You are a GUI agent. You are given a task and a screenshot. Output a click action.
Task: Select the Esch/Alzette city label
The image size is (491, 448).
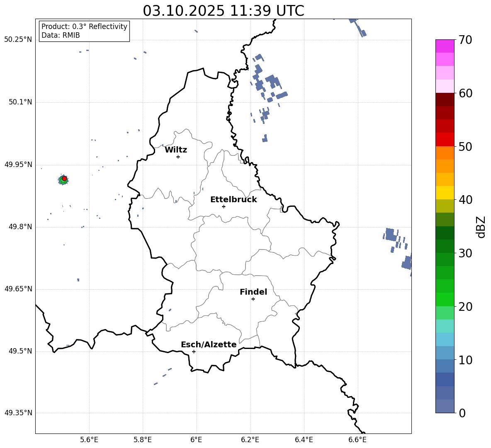coord(209,344)
